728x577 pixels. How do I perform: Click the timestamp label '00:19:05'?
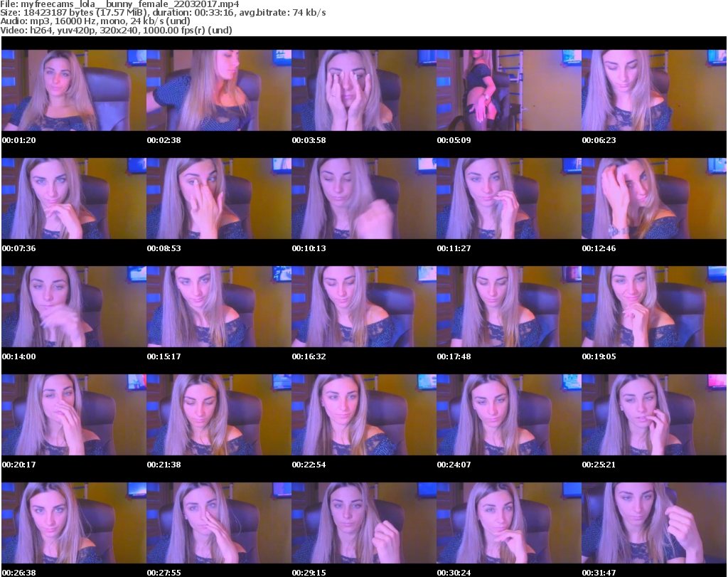599,356
